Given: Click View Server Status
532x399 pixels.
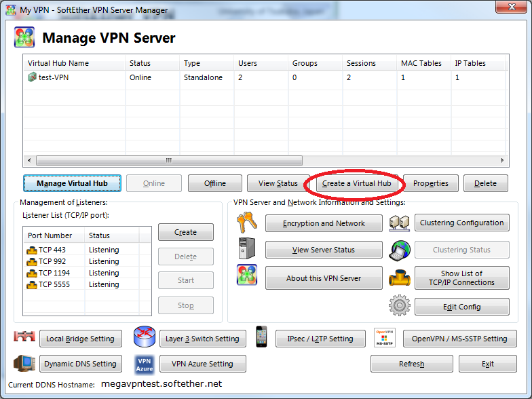Looking at the screenshot, I should [324, 250].
